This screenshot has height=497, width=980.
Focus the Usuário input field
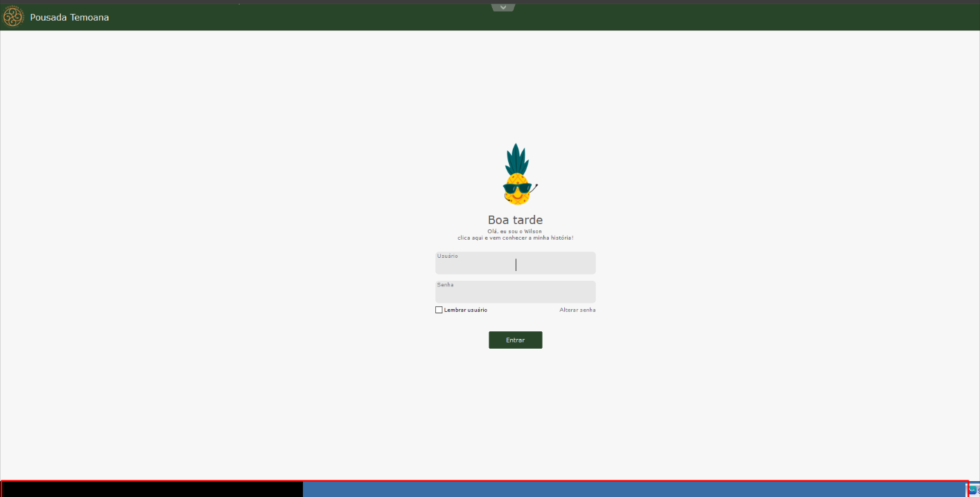(x=515, y=265)
